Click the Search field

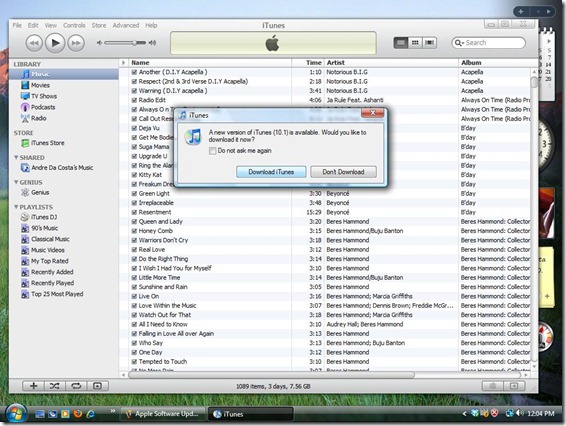488,43
